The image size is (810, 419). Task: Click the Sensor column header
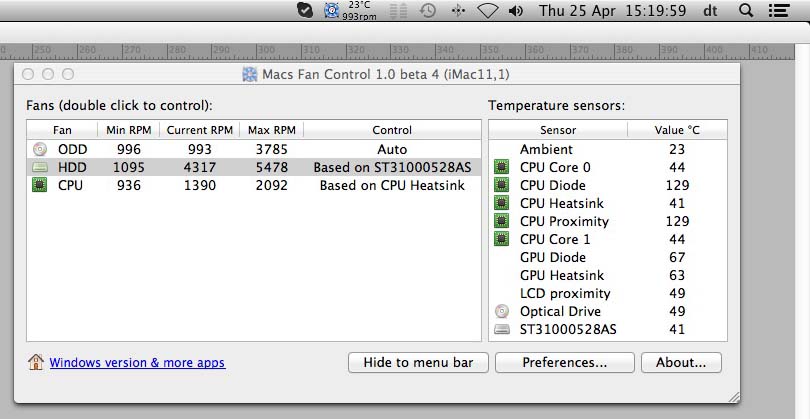tap(558, 130)
